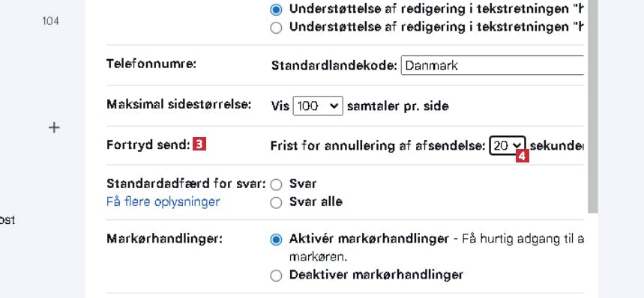Click the Standardadfærd for svar label

click(186, 183)
